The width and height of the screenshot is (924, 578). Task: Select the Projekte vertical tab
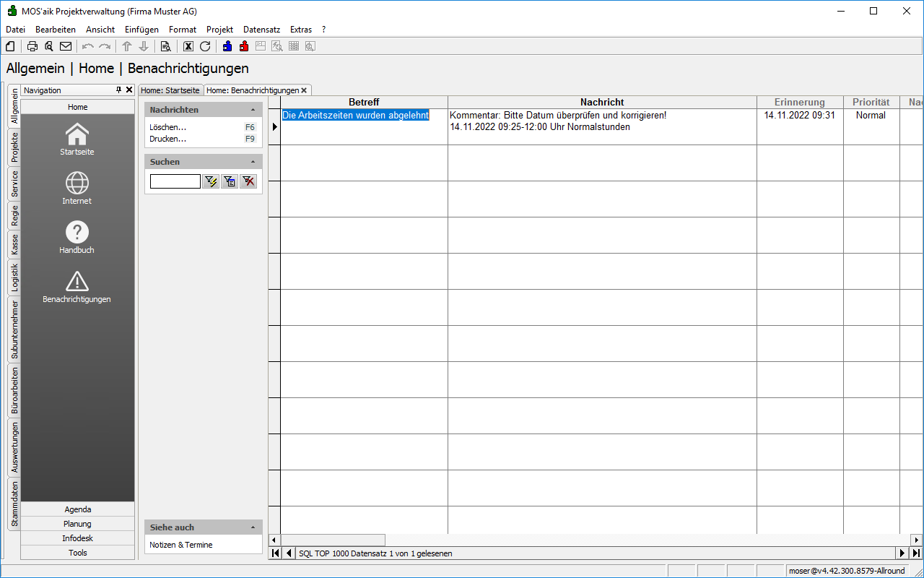14,147
